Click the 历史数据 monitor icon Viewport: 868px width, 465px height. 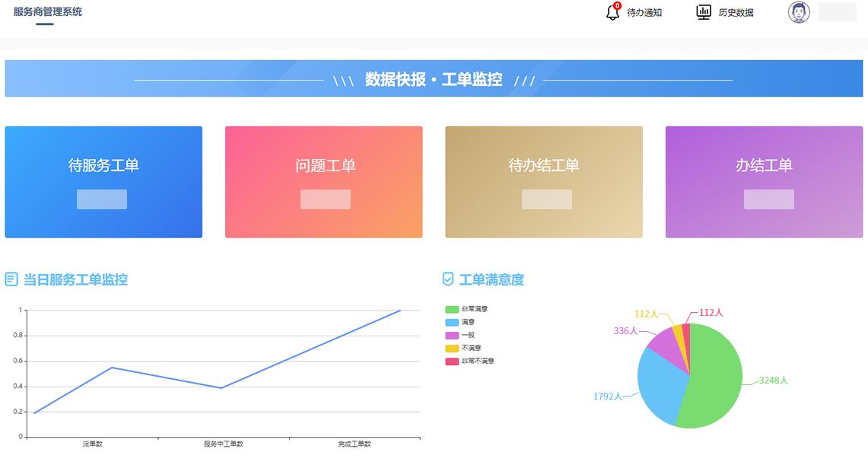[x=702, y=12]
